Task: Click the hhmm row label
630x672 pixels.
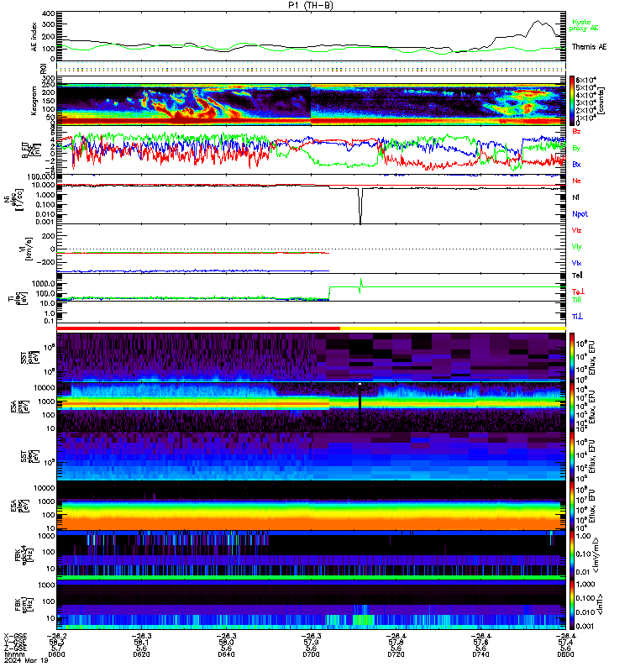Action: point(13,654)
